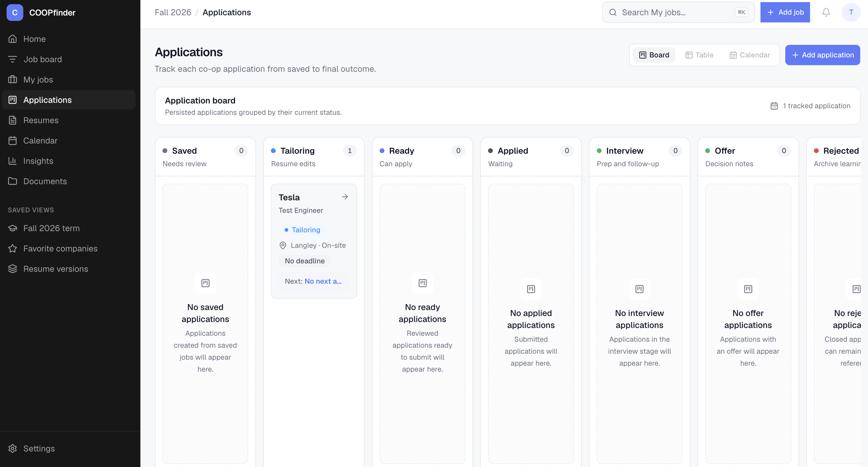Open Home from the sidebar
Screen dimensions: 868x467
(x=69, y=39)
